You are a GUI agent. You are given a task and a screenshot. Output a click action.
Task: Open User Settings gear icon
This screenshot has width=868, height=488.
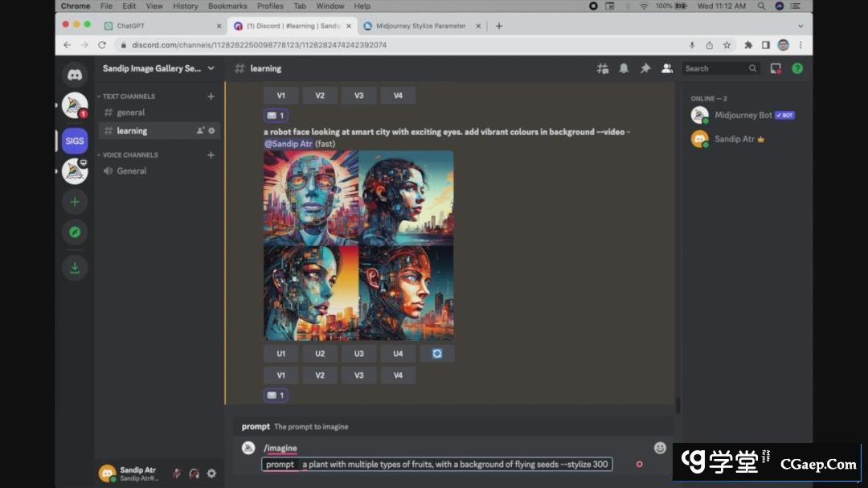click(211, 474)
